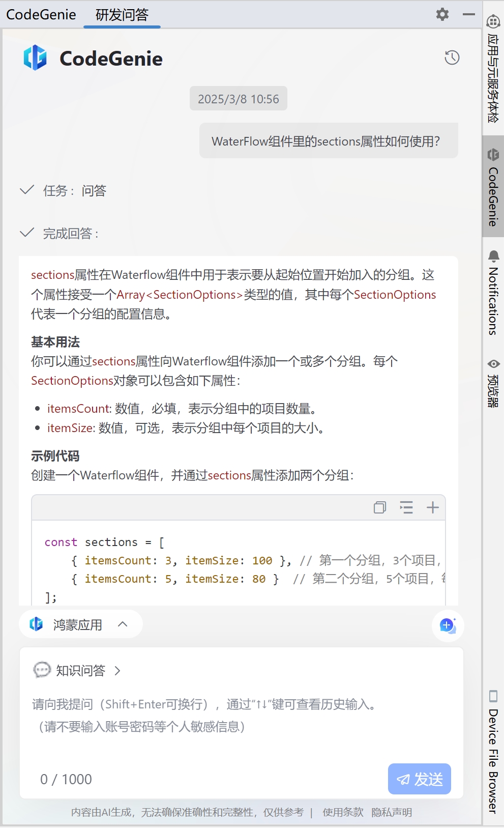Click the CodeGenie title text
This screenshot has height=828, width=504.
(111, 59)
